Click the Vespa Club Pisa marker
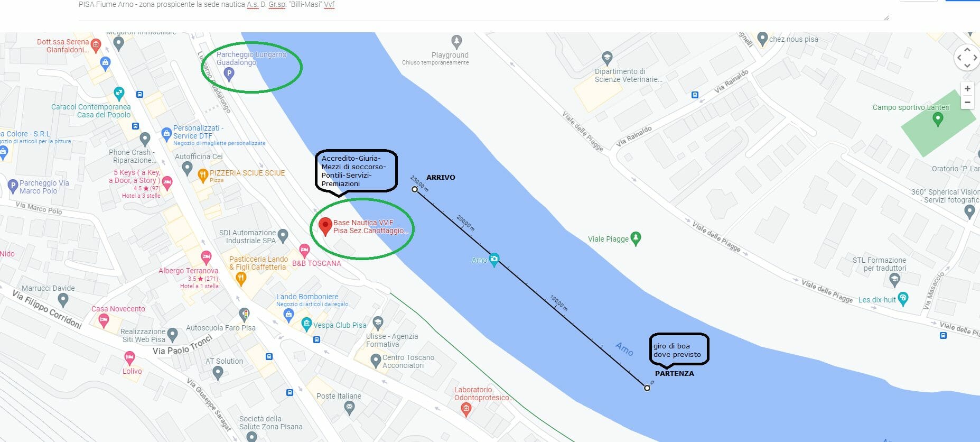980x442 pixels. (x=306, y=324)
